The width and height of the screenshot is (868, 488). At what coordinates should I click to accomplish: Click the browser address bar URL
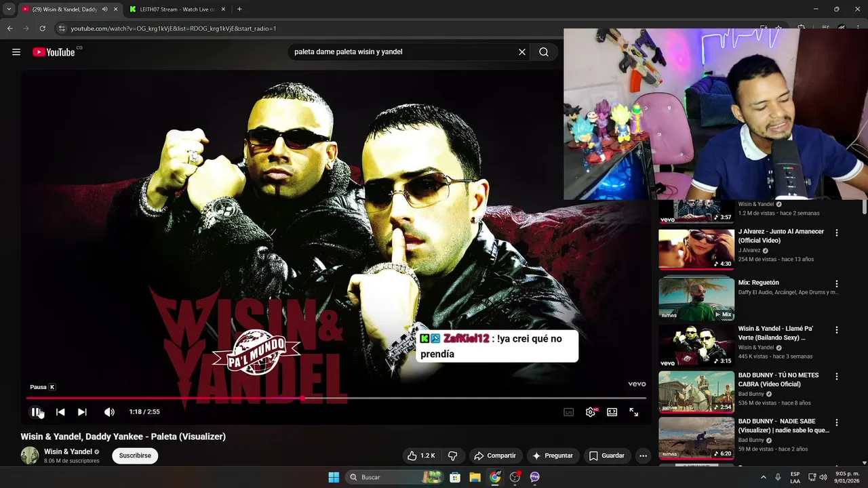[173, 28]
